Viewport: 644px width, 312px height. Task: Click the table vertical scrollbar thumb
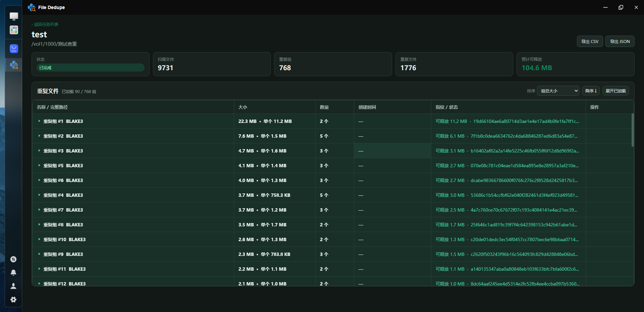click(x=633, y=130)
